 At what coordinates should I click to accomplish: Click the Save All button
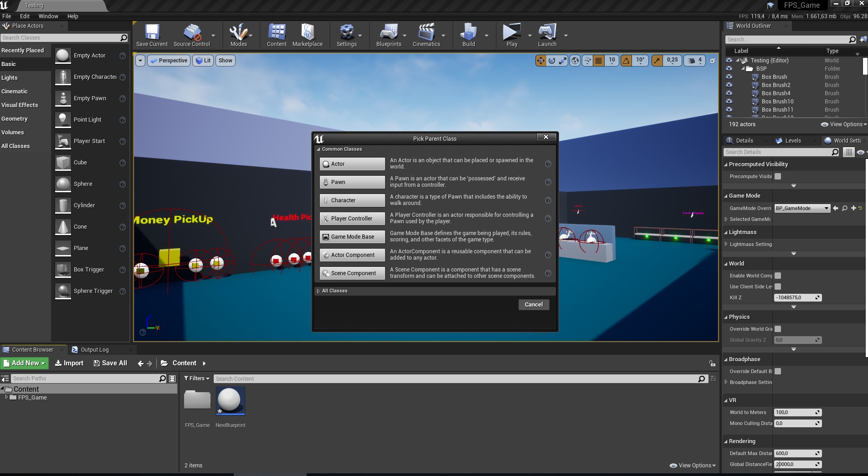point(110,363)
